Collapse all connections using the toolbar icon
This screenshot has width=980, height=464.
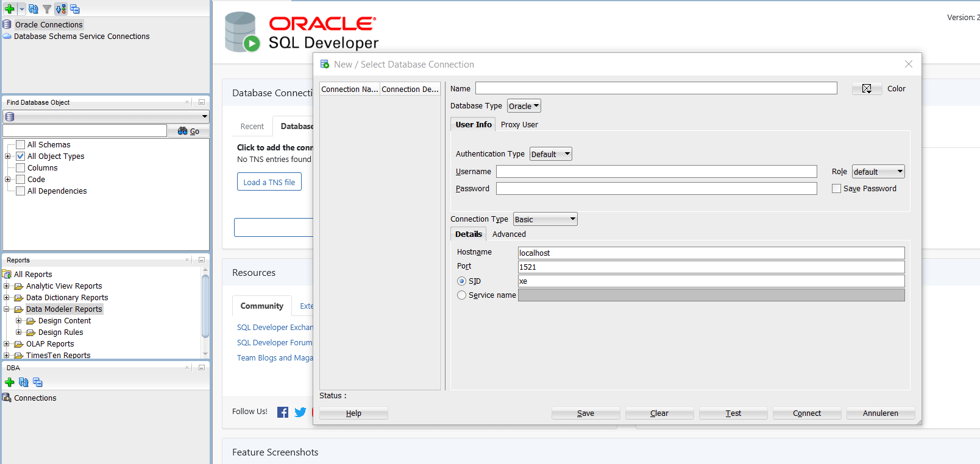(x=75, y=9)
